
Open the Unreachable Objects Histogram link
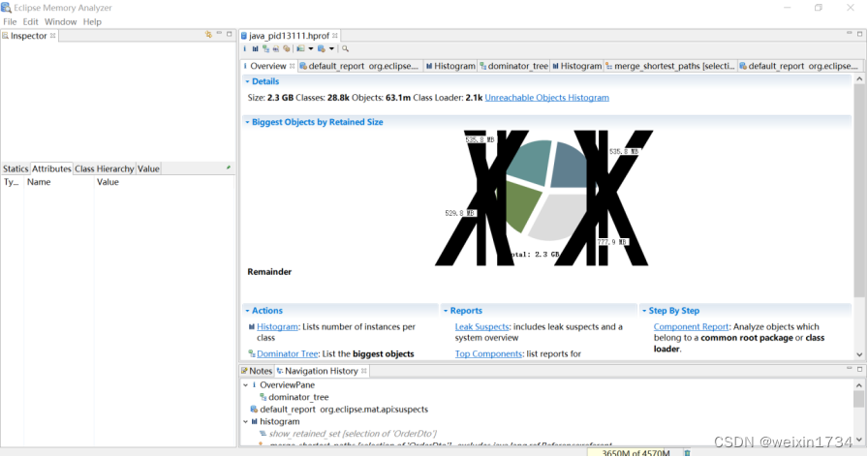pos(547,98)
